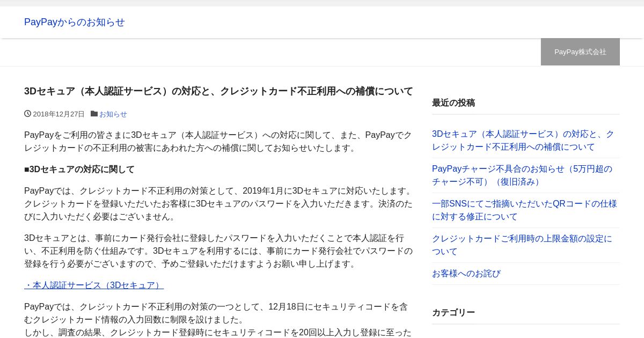The image size is (644, 338).
Task: Open recent post PayPayチャージ不具合のお知らせ
Action: click(522, 175)
